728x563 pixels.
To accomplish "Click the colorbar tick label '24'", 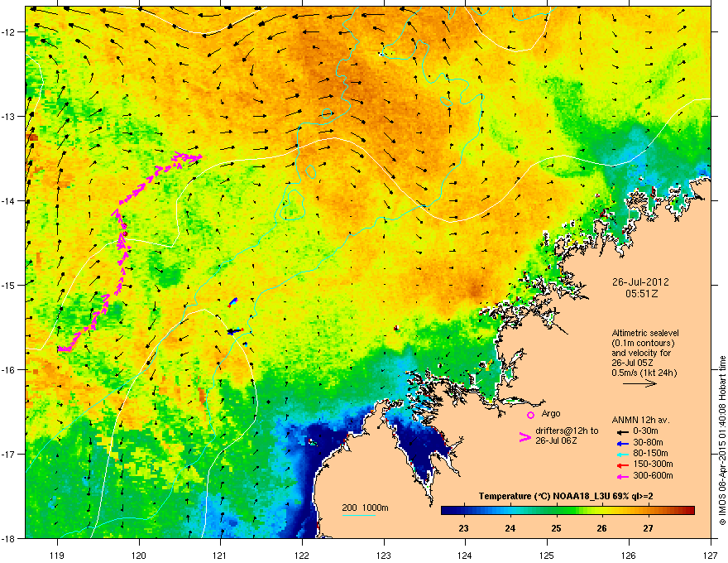I will click(x=510, y=528).
